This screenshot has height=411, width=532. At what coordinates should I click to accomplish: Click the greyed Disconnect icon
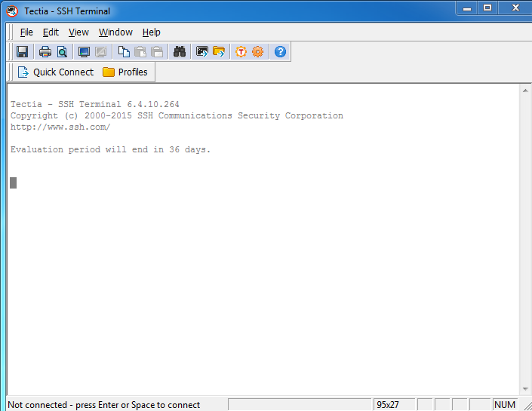coord(101,52)
